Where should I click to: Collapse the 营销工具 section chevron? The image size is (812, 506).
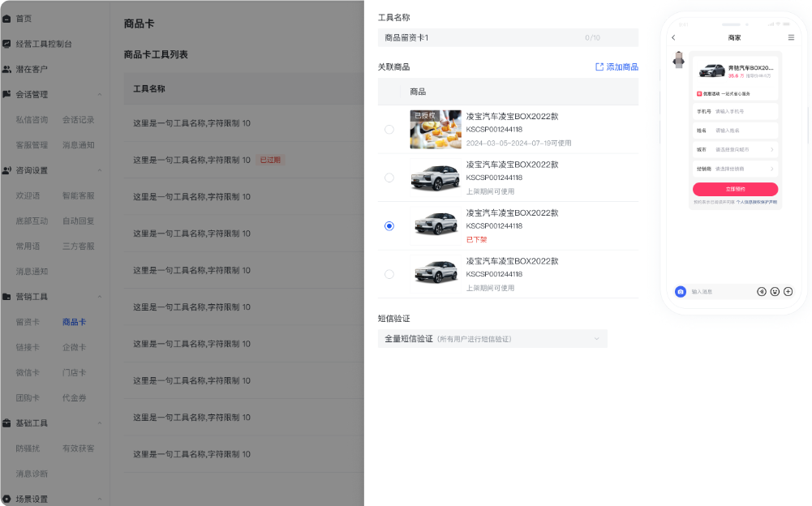point(100,297)
